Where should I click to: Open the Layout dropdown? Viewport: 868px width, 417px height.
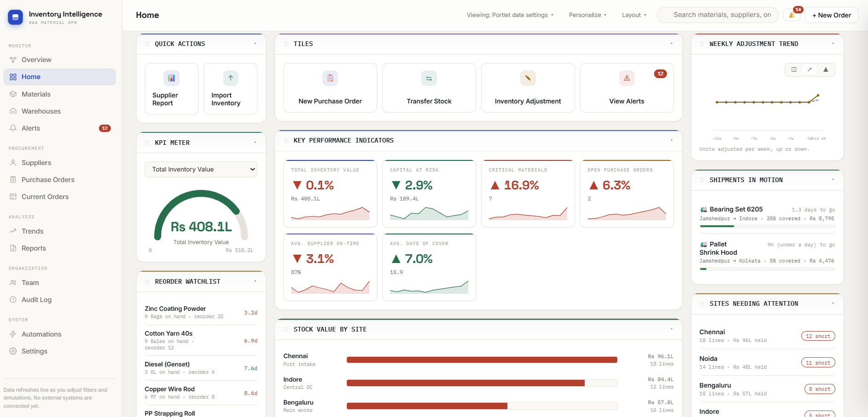tap(634, 15)
